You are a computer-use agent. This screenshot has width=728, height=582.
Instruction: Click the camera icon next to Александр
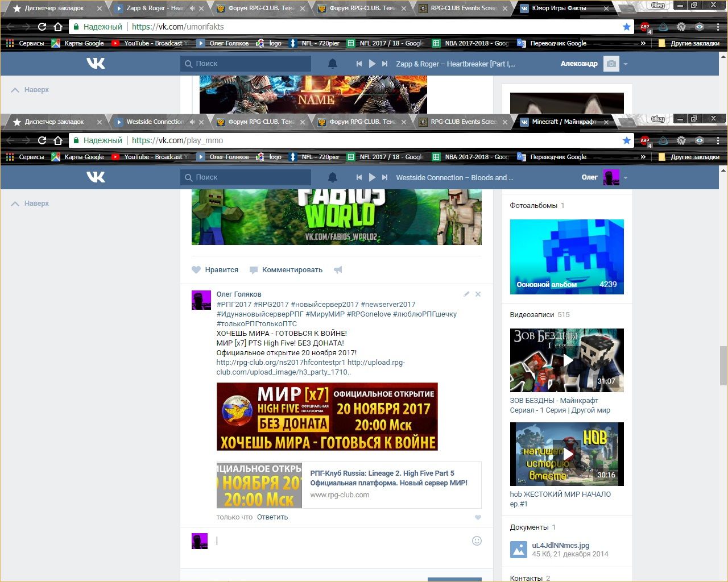point(611,64)
